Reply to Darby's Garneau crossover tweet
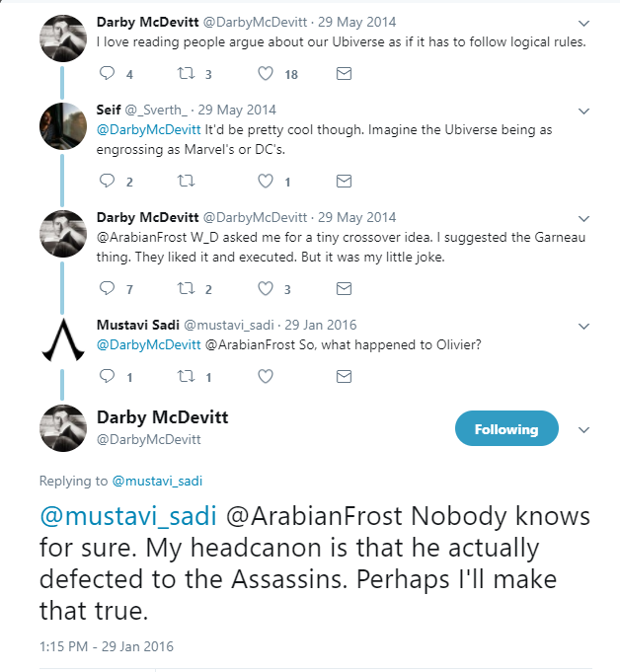Screen dimensions: 620x672 (109, 289)
